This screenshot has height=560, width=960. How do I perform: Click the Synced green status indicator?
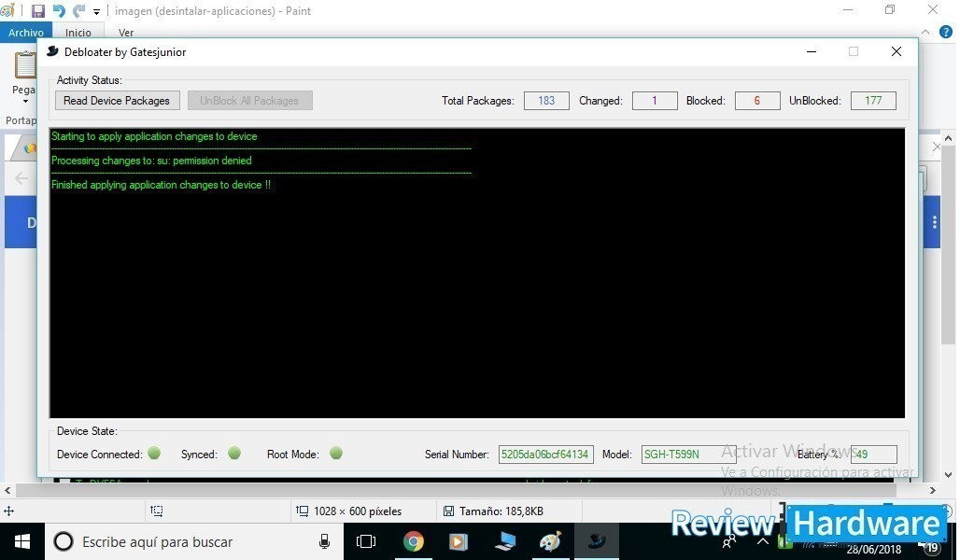coord(234,454)
